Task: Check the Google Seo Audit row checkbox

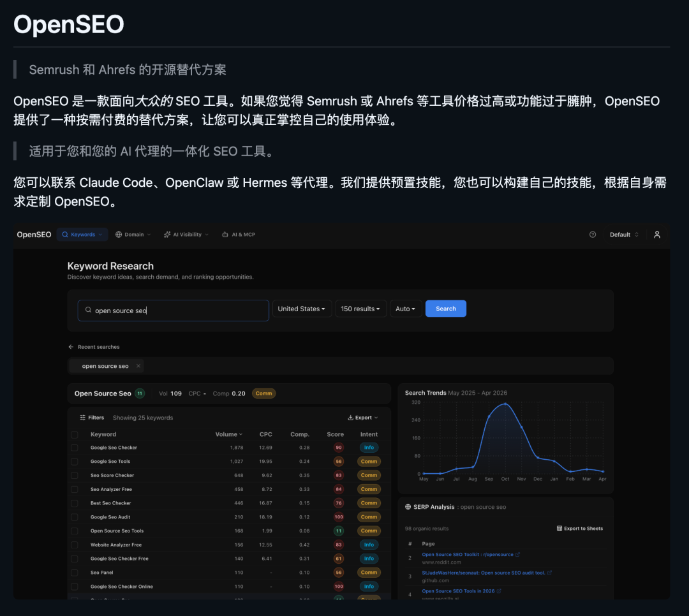Action: pyautogui.click(x=74, y=517)
